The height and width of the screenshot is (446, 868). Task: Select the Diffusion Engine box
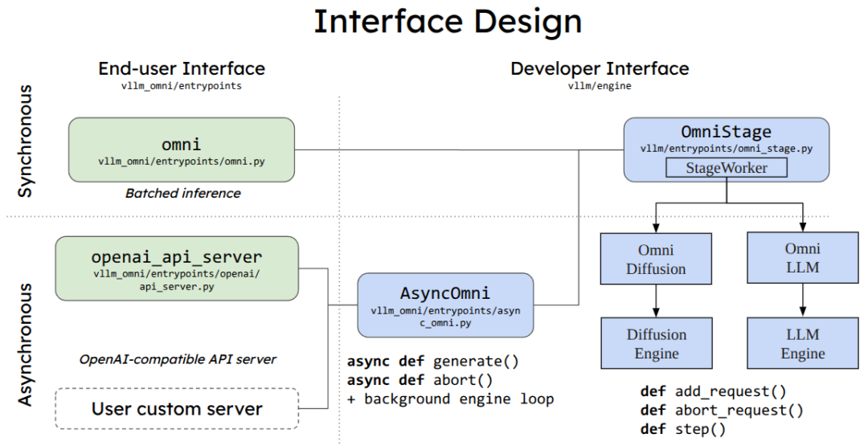657,343
